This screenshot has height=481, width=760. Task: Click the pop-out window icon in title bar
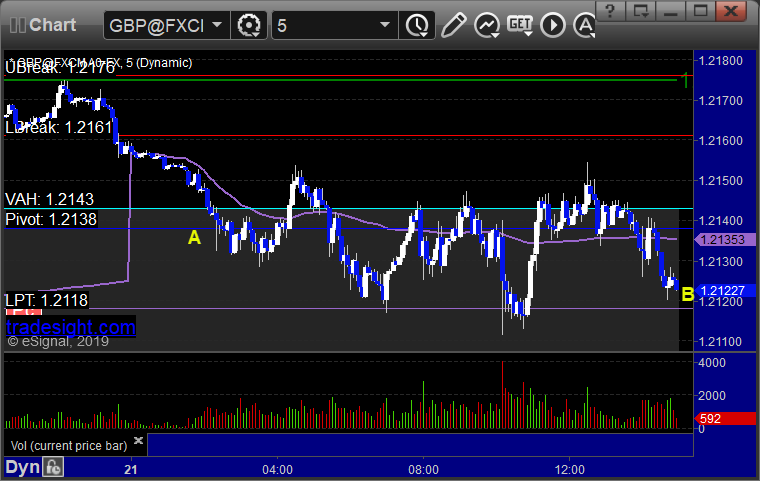[x=640, y=11]
